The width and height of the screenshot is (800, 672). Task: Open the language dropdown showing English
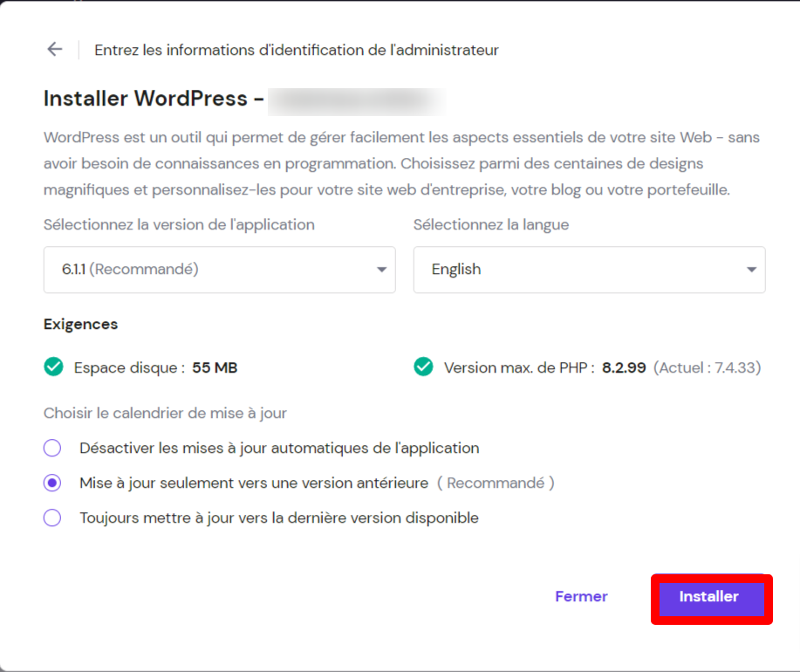pos(589,270)
